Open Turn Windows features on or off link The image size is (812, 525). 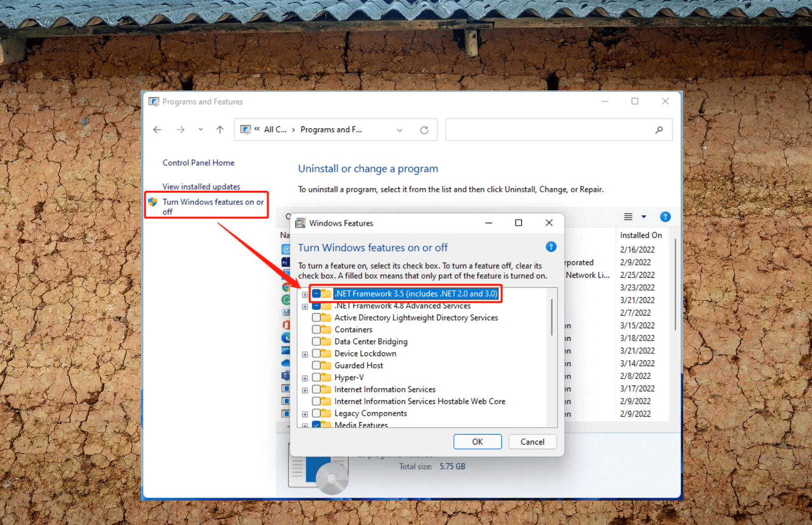point(213,206)
